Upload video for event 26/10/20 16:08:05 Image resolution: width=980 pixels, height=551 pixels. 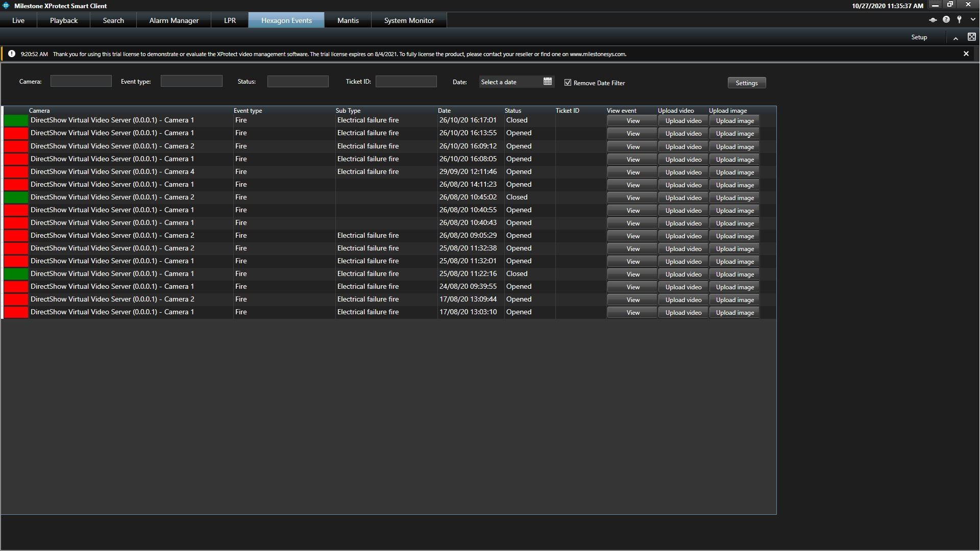click(x=683, y=159)
